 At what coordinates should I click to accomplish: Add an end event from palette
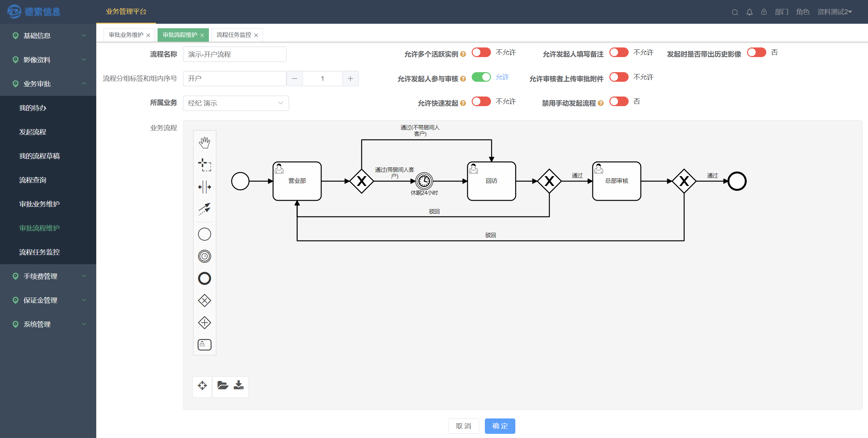204,278
